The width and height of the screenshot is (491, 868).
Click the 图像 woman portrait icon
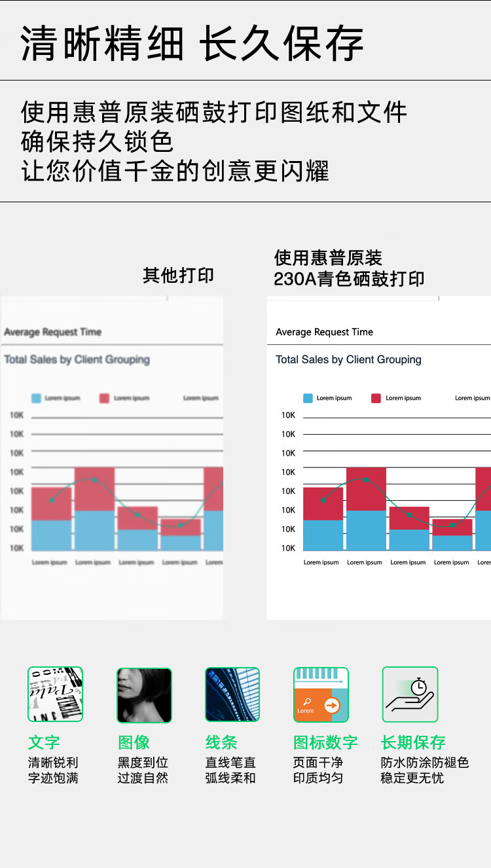pyautogui.click(x=144, y=694)
